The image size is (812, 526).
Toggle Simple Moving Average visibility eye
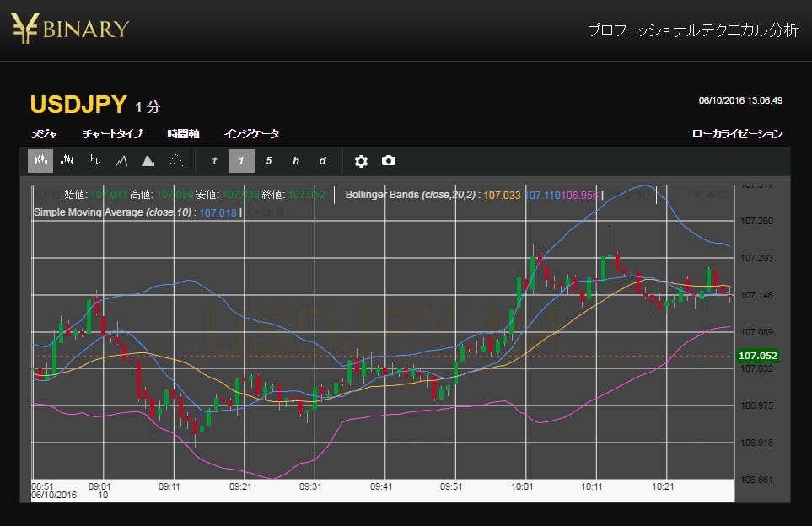coord(253,212)
